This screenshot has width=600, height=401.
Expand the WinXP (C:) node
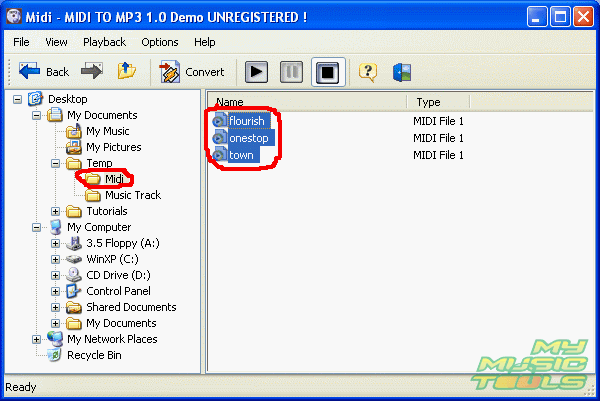click(55, 259)
